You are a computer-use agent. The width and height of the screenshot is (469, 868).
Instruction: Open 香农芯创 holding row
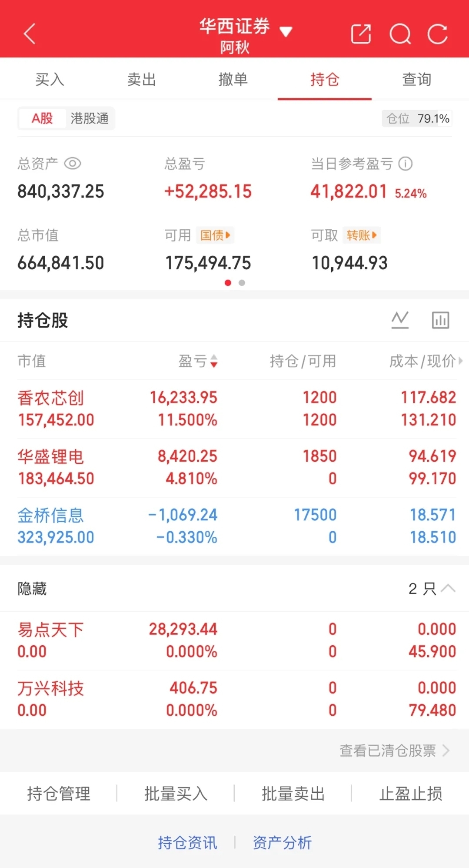(234, 409)
